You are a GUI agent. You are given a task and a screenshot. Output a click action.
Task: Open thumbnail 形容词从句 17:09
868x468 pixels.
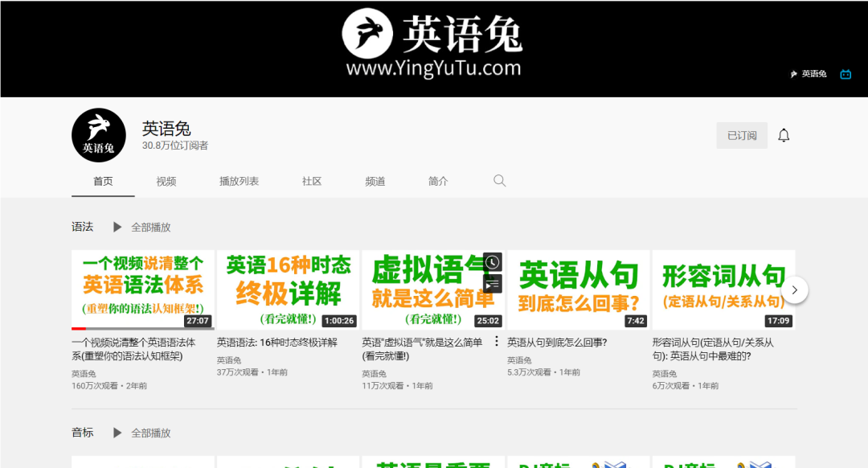coord(723,289)
